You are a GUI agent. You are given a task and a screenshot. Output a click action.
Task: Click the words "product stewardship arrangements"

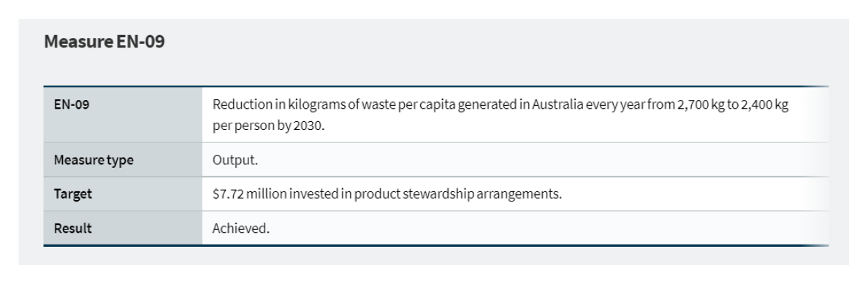(x=456, y=193)
